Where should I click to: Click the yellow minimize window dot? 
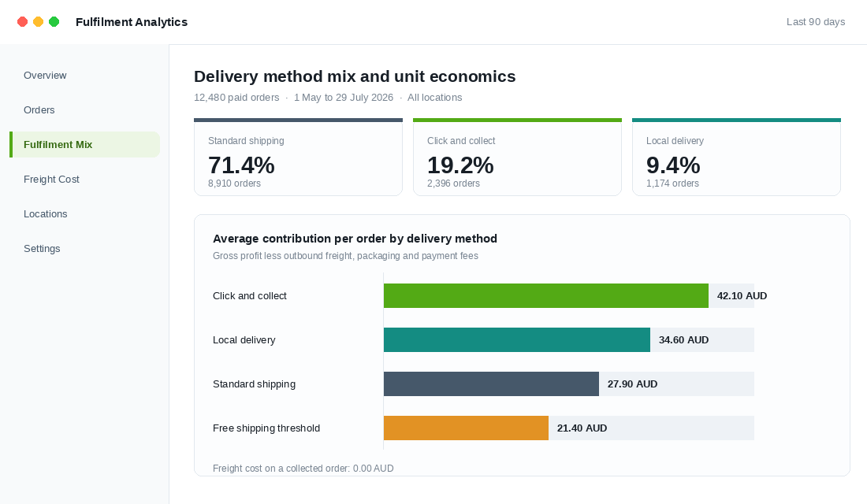tap(38, 21)
